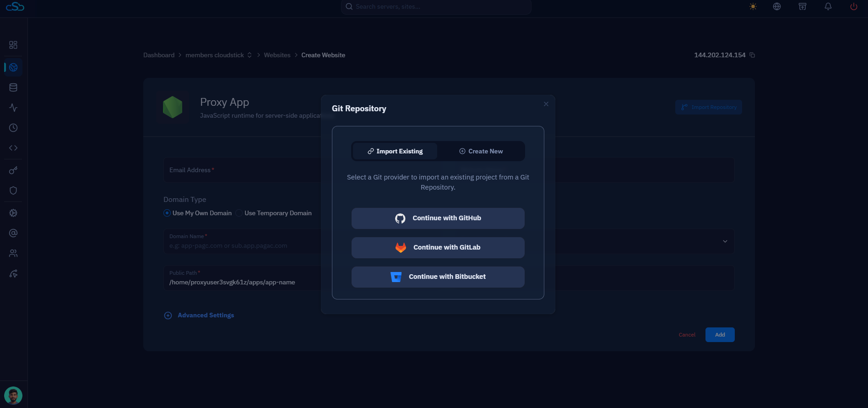Copy the server IP 144.202.124.154 with copy icon
The image size is (868, 408).
click(752, 55)
